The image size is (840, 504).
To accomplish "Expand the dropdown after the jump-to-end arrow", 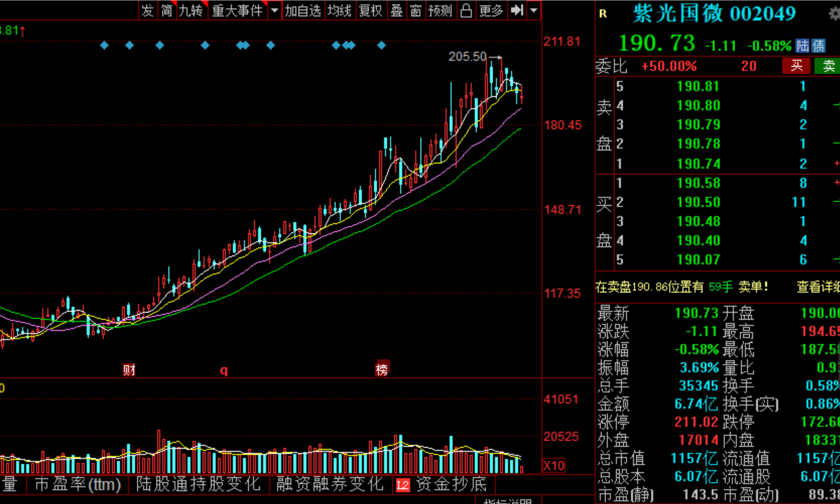I will tap(534, 11).
